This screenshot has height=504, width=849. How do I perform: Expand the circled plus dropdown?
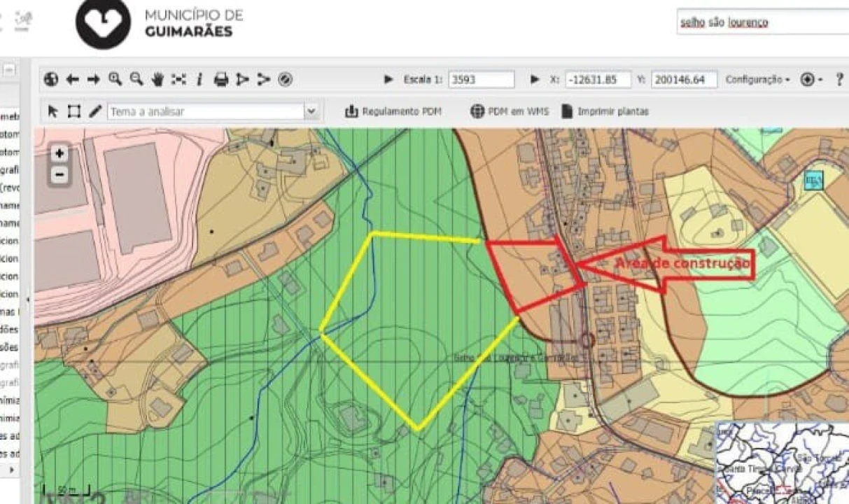coord(811,79)
